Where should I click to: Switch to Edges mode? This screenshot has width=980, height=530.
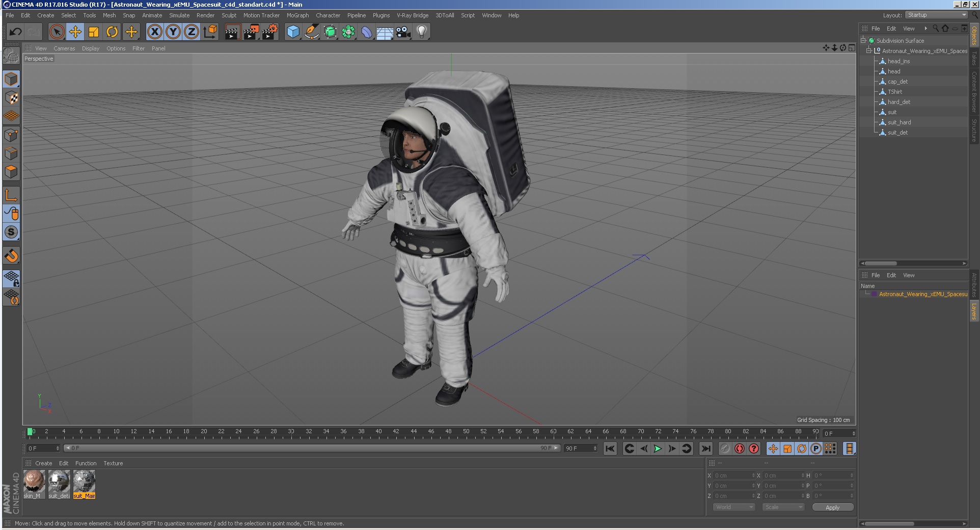11,153
